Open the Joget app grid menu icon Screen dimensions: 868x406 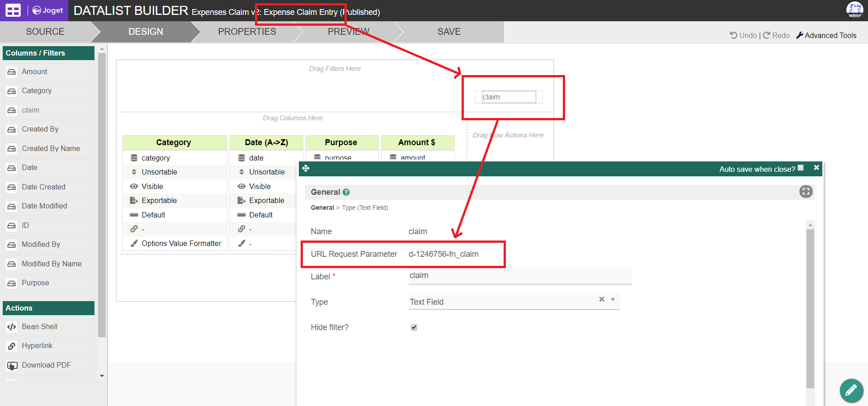tap(13, 10)
